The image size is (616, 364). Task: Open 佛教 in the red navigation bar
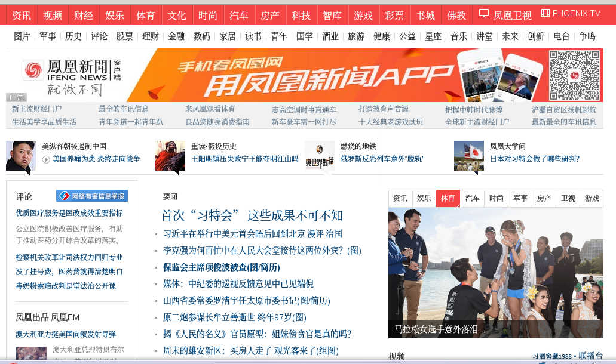click(x=457, y=16)
